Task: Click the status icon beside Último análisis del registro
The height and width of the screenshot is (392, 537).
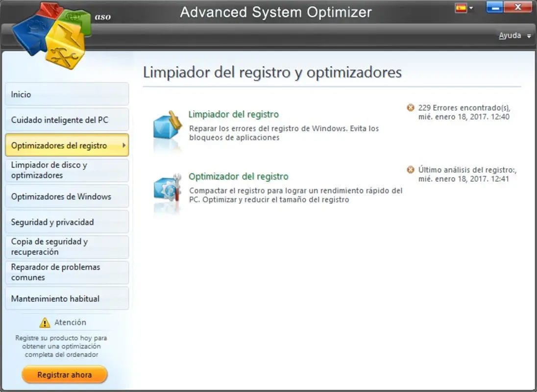Action: 411,170
